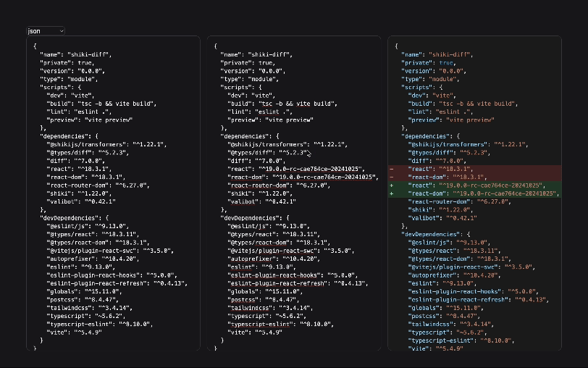Click "@shikijs/transformers" line in left editor
Viewport: 588px width, 368px height.
click(106, 145)
